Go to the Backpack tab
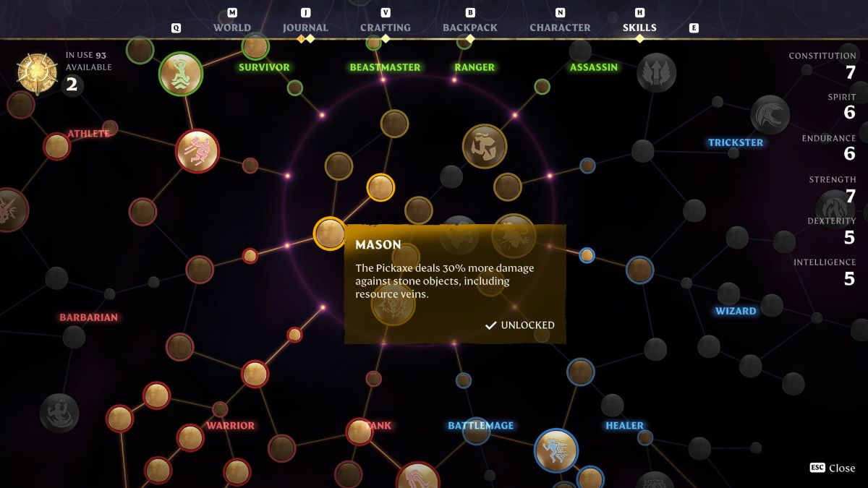Viewport: 868px width, 488px height. [470, 27]
